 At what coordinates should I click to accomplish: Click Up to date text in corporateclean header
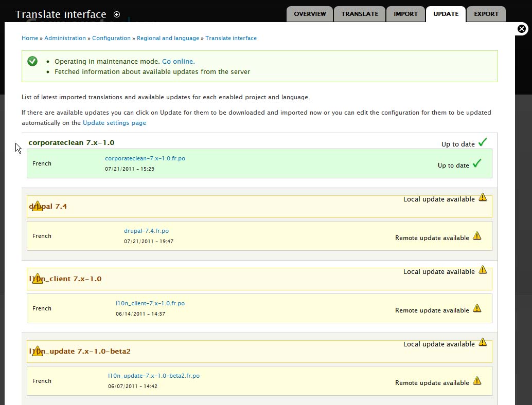(x=458, y=144)
